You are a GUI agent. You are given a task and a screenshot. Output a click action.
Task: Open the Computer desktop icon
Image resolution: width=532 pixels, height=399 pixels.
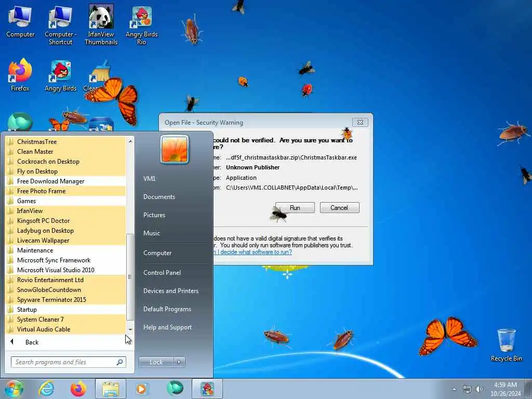[20, 22]
